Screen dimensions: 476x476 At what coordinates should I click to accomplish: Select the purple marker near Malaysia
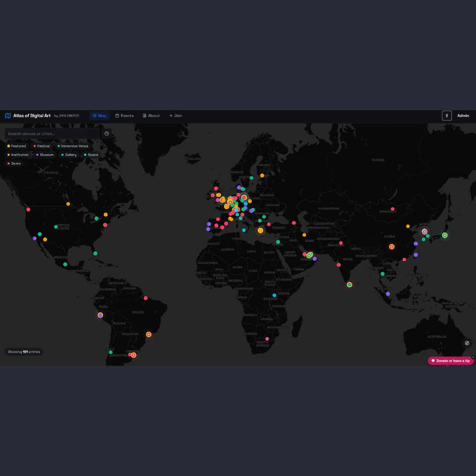click(x=388, y=294)
